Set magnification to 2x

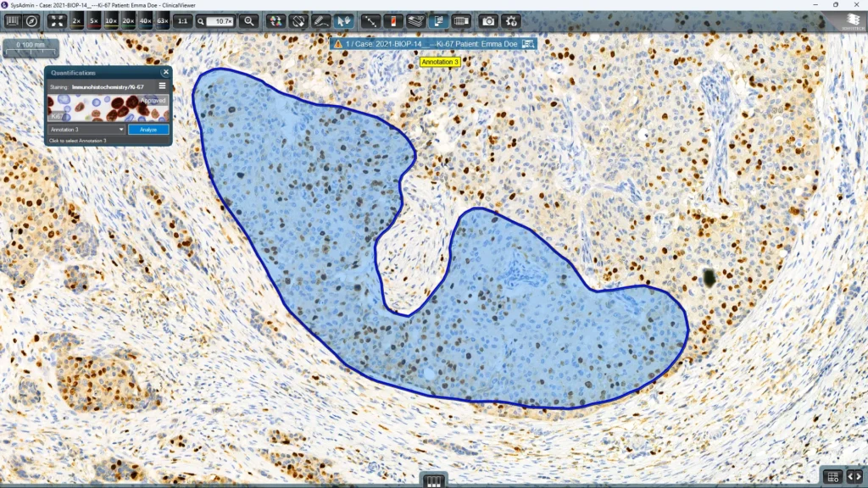coord(76,21)
